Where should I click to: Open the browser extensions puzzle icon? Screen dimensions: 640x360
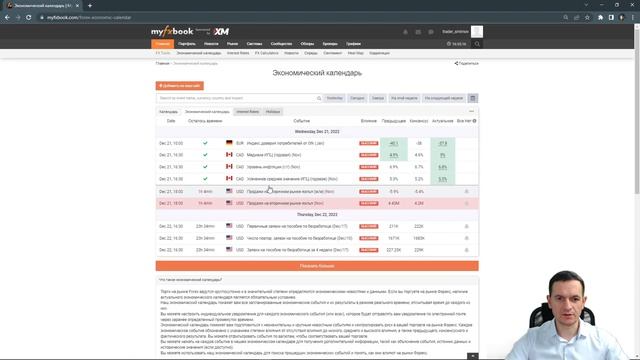click(600, 18)
